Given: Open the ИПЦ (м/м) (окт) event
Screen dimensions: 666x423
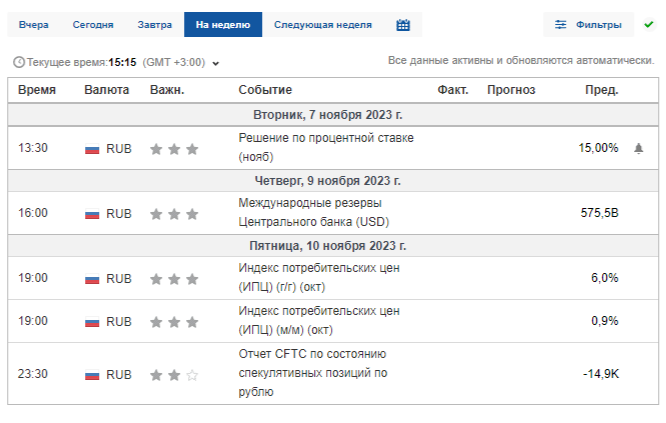Looking at the screenshot, I should coord(310,321).
